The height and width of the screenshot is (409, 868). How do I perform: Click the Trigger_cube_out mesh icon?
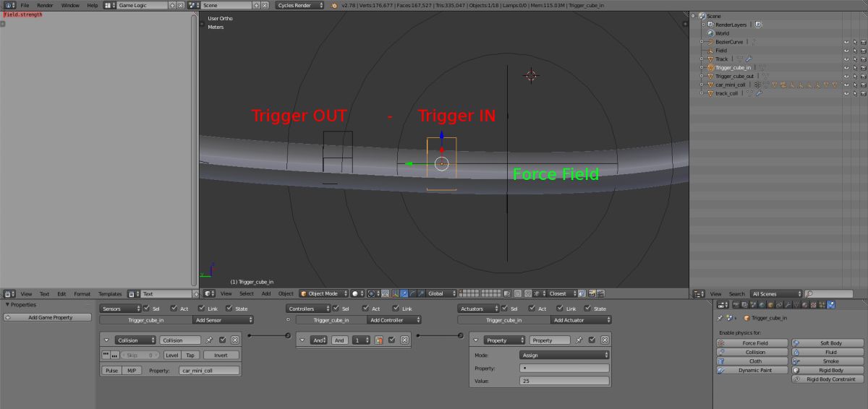710,76
